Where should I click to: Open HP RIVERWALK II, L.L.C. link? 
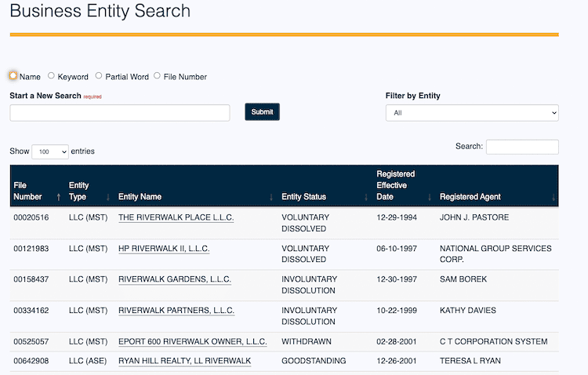click(164, 249)
